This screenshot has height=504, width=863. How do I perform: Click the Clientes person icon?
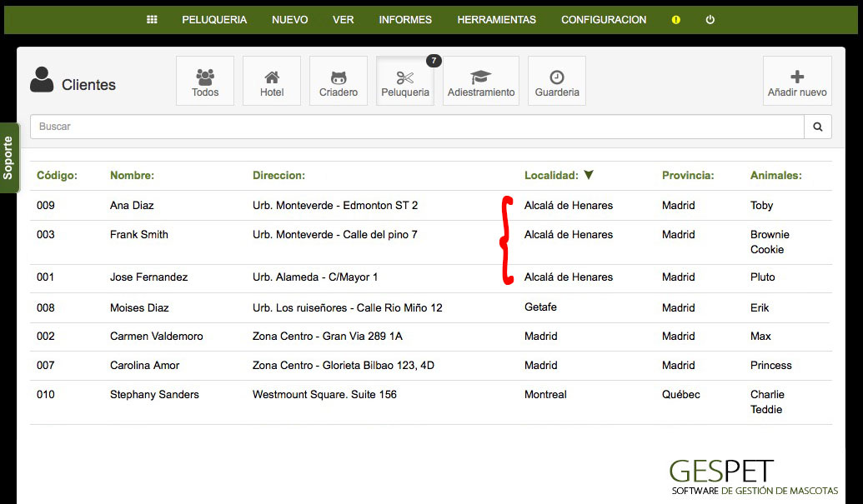pos(40,81)
